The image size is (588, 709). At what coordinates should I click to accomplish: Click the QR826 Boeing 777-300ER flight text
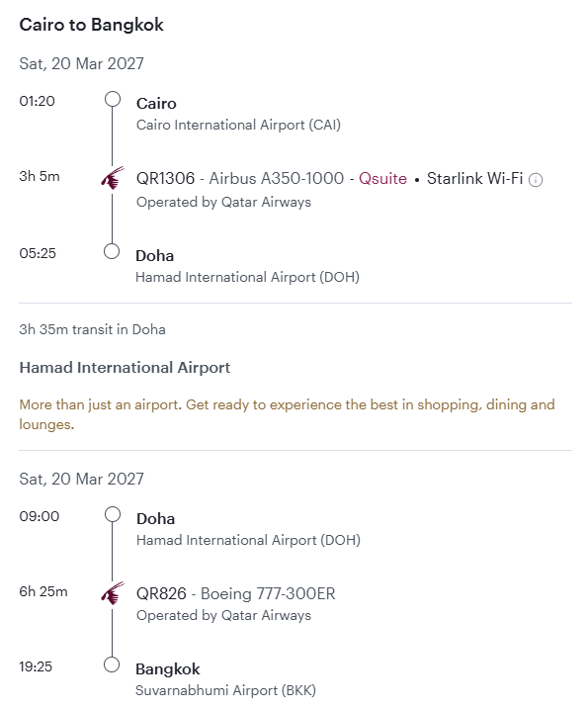(x=236, y=593)
